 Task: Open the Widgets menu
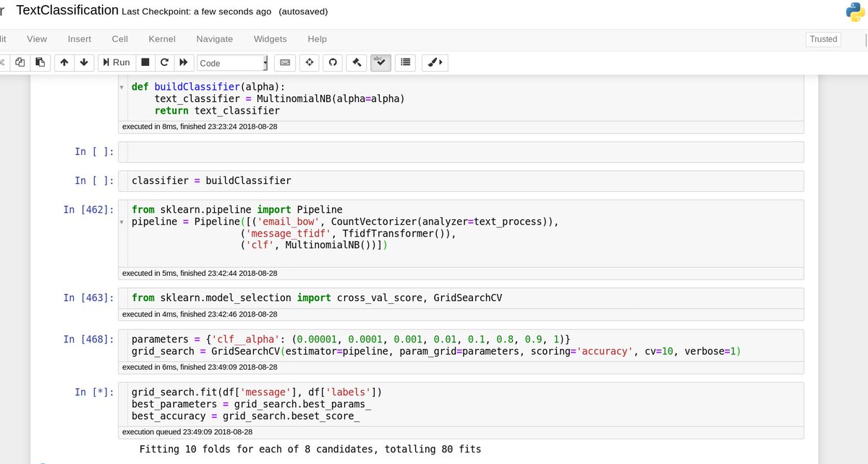(x=270, y=39)
